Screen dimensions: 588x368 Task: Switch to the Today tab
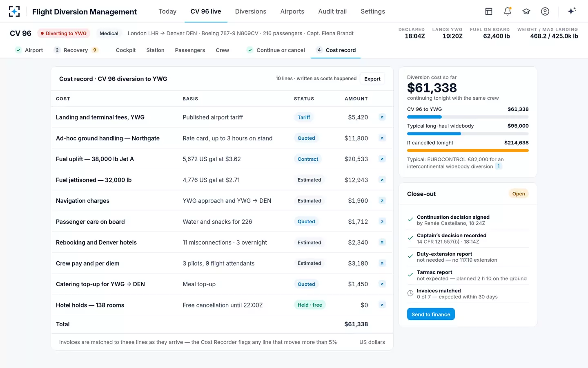[167, 11]
